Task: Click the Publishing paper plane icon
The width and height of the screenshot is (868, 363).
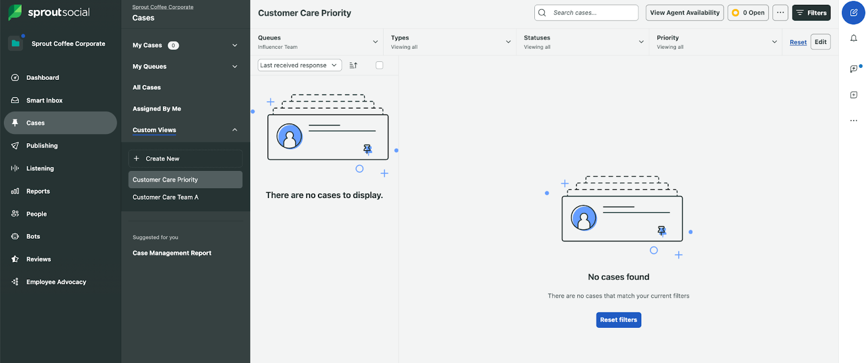Action: [15, 146]
